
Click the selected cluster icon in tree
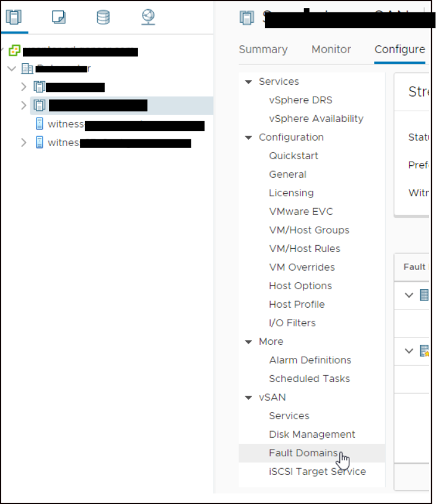click(x=40, y=106)
